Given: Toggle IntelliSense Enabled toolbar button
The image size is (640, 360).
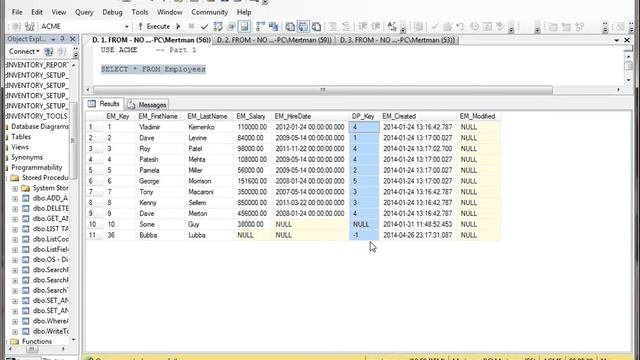Looking at the screenshot, I should [x=244, y=27].
